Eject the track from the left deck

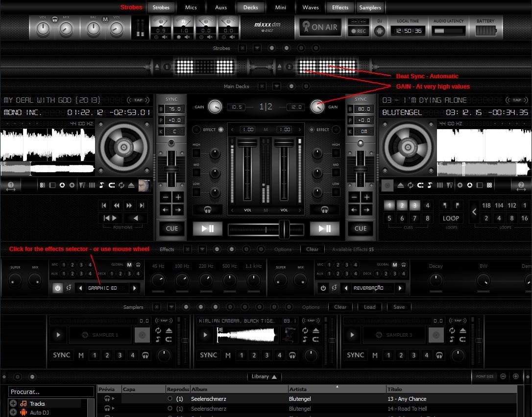click(x=131, y=185)
